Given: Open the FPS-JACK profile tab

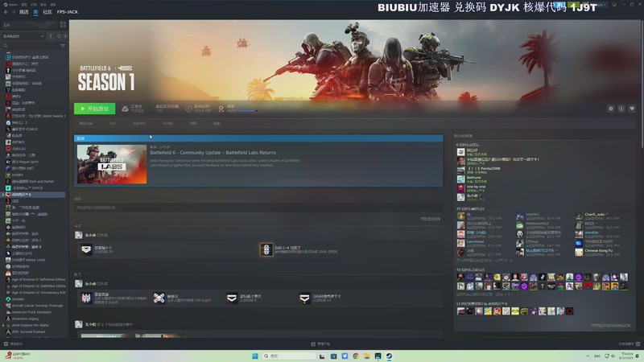Looking at the screenshot, I should (68, 12).
